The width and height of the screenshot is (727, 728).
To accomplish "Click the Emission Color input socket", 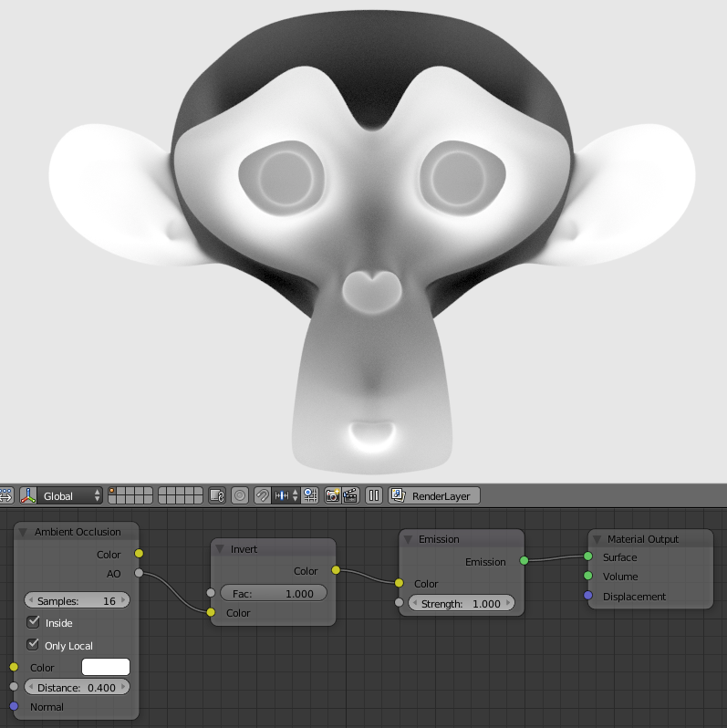I will [400, 583].
